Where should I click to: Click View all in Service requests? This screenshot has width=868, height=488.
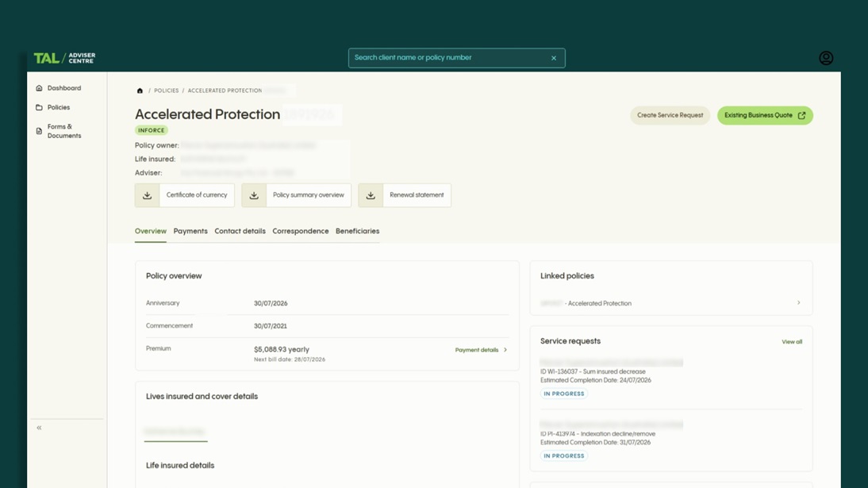coord(792,342)
